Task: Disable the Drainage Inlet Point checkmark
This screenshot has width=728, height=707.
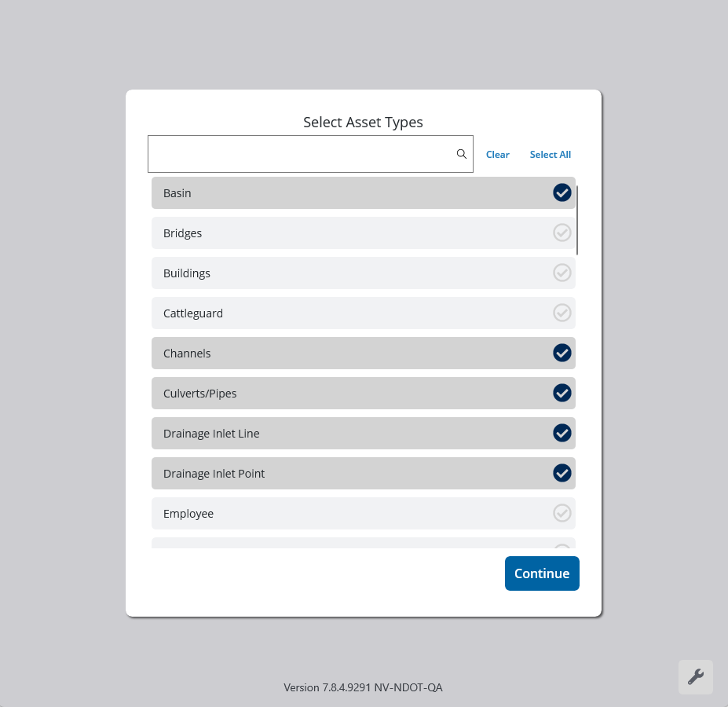Action: 562,473
